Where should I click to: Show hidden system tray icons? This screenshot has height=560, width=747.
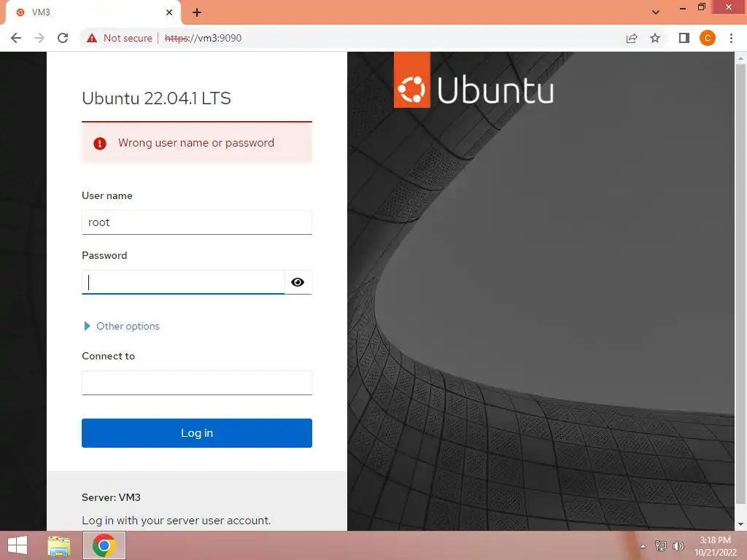click(643, 546)
